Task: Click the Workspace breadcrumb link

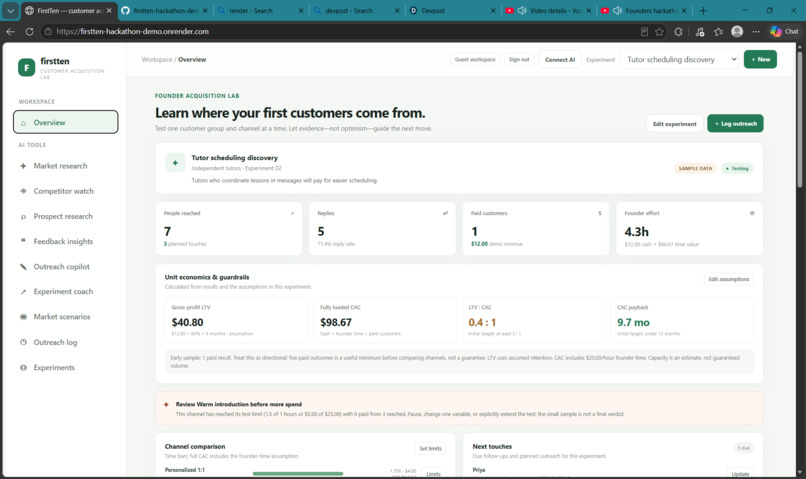Action: [x=157, y=60]
